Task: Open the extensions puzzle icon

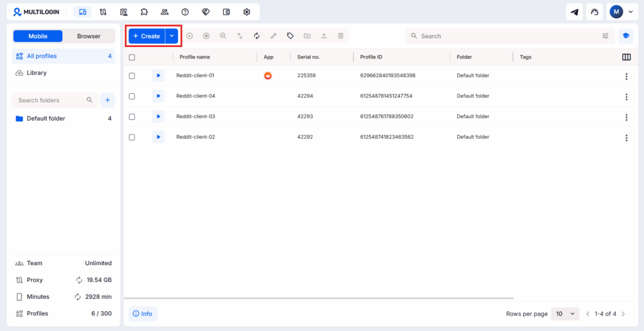Action: tap(144, 12)
